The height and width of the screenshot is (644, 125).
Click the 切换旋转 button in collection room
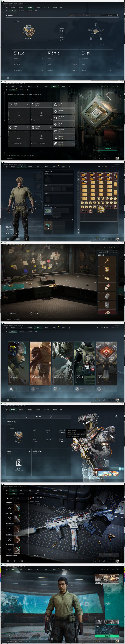12,314
